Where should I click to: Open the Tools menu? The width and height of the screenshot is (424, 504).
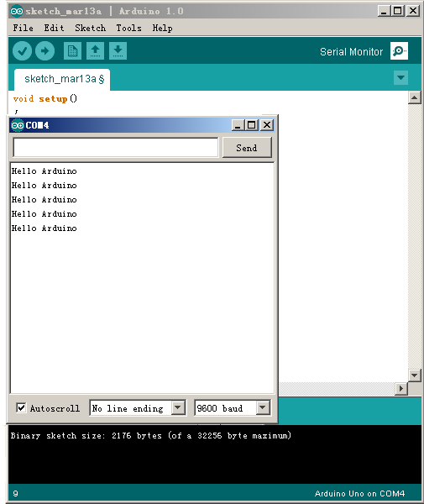point(128,28)
